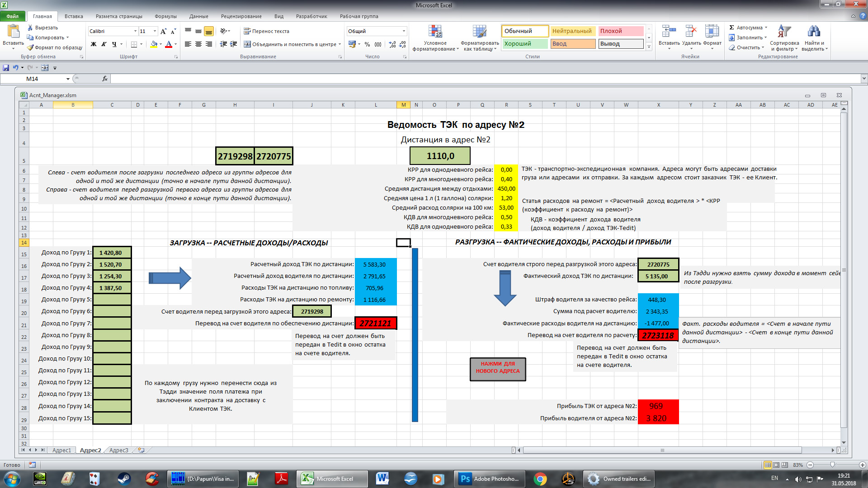Click the increase font size icon
Image resolution: width=868 pixels, height=488 pixels.
[x=163, y=31]
